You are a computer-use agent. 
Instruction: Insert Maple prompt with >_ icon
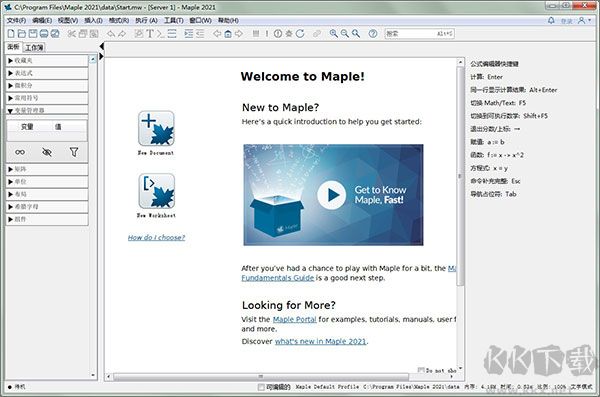tap(161, 34)
